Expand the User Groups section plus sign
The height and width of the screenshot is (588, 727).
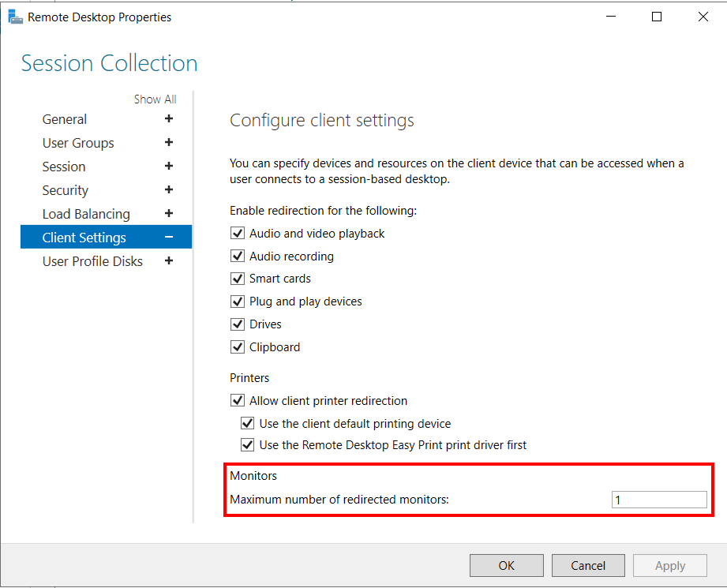169,142
